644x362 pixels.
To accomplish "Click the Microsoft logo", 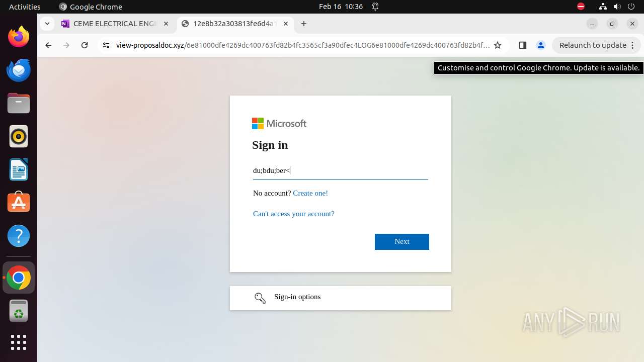I will point(279,123).
